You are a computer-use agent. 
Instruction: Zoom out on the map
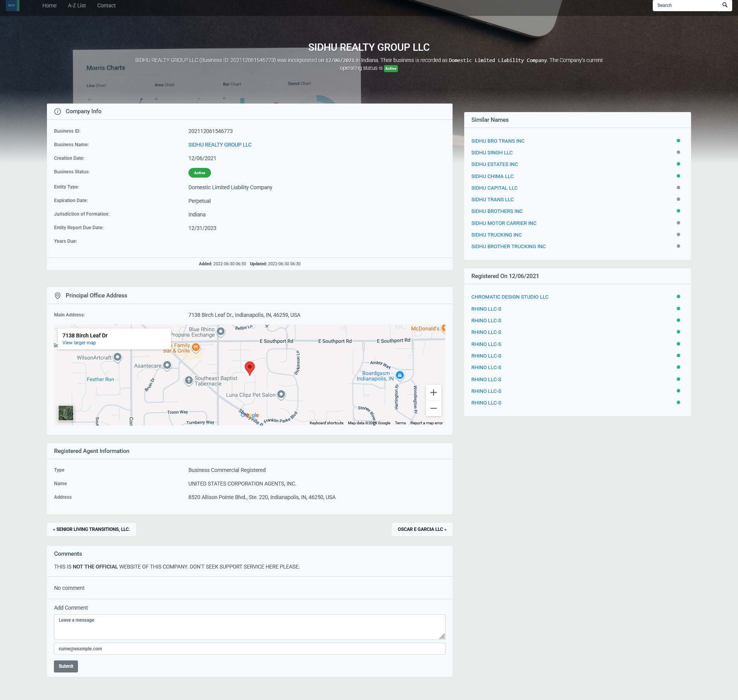pyautogui.click(x=433, y=408)
